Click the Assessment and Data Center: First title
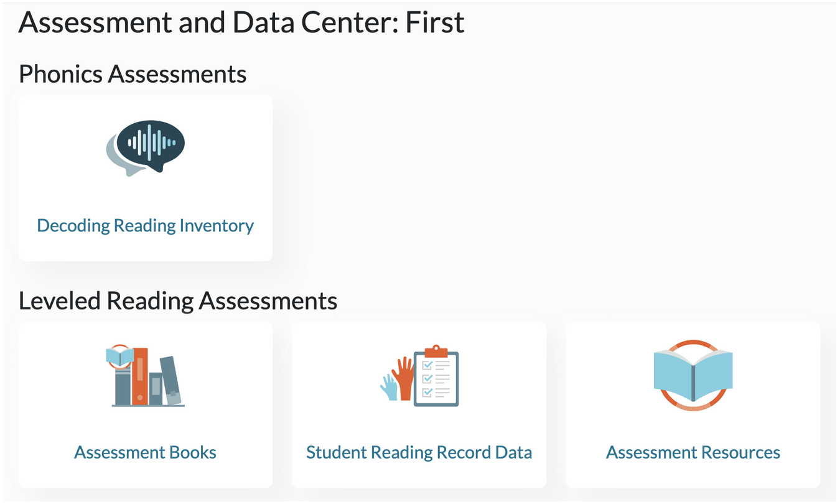Screen dimensions: 840x504 242,23
